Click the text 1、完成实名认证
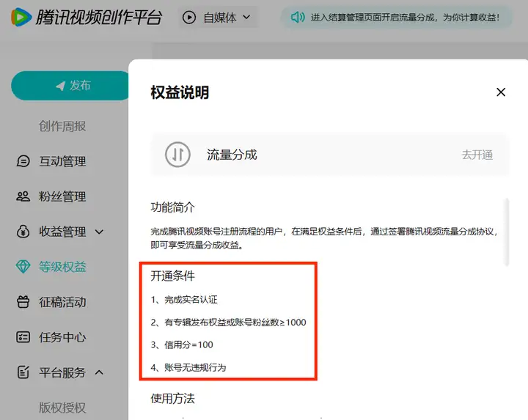Viewport: 528px width, 420px height. coord(184,300)
